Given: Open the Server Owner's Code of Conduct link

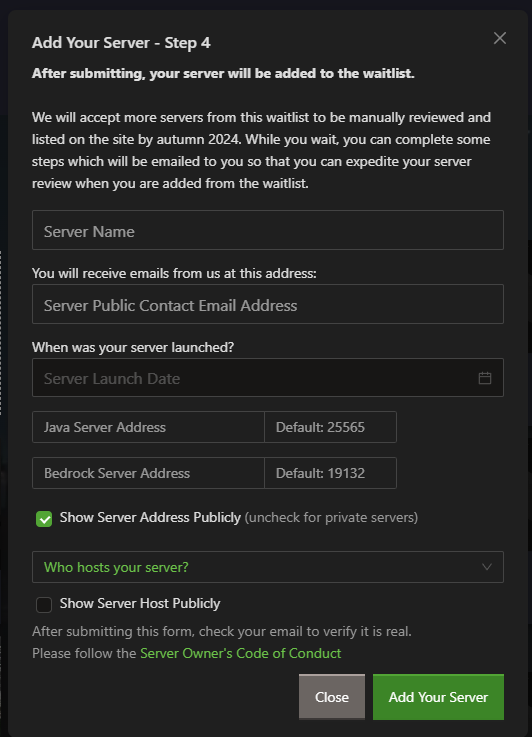Looking at the screenshot, I should coord(241,653).
